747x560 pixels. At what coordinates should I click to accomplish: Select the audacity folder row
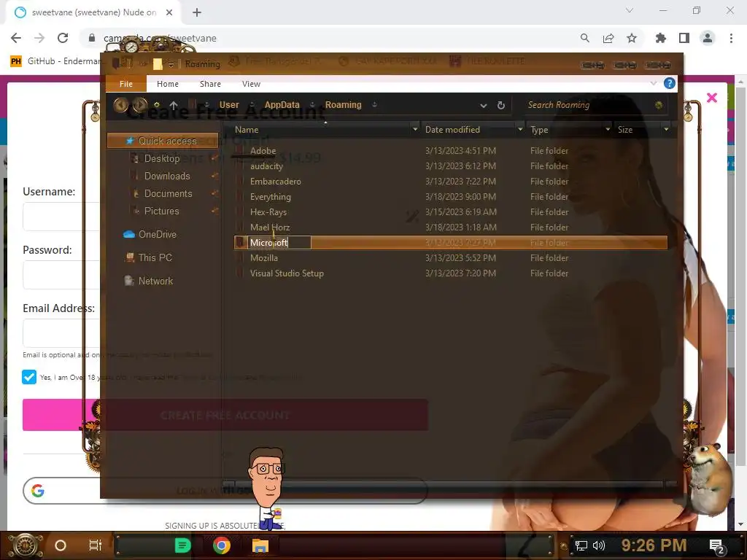point(450,166)
